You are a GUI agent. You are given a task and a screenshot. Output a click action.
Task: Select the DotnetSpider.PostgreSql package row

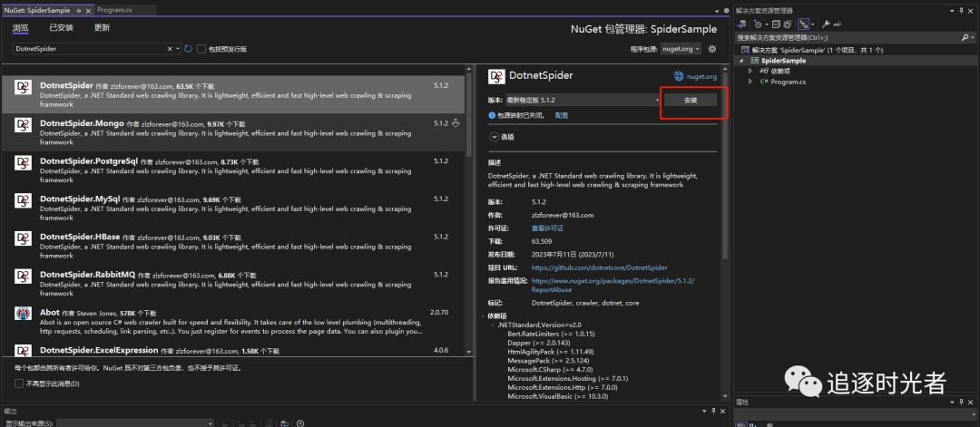point(232,170)
